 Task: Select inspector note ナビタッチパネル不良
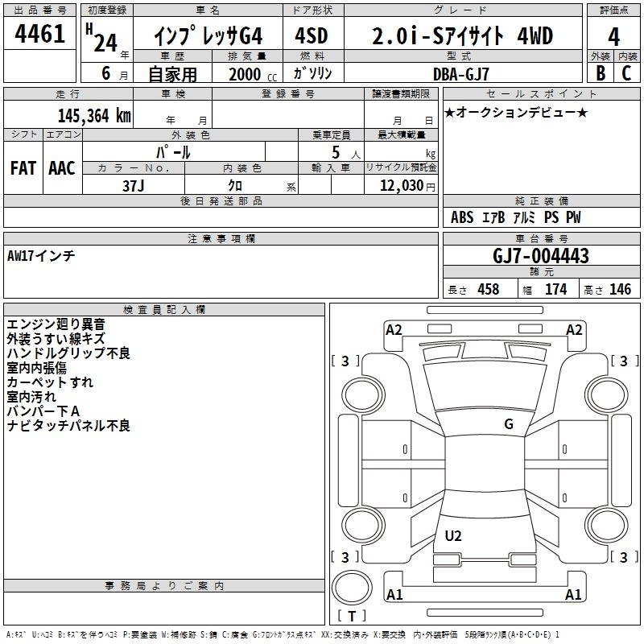(x=68, y=425)
